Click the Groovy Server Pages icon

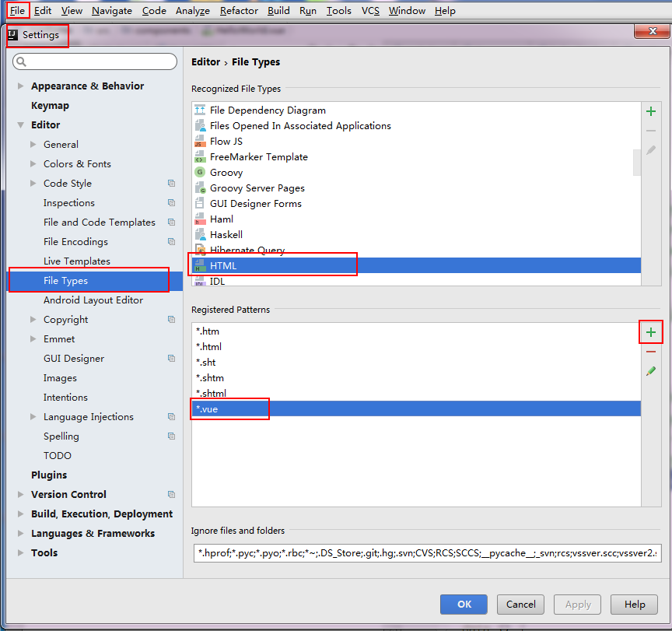click(200, 188)
